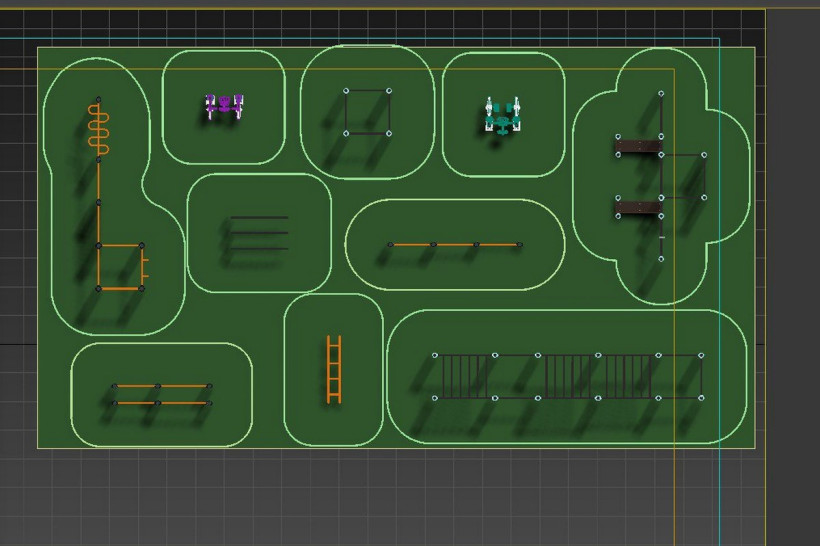
Task: Select the lower brown bench plank
Action: 638,207
